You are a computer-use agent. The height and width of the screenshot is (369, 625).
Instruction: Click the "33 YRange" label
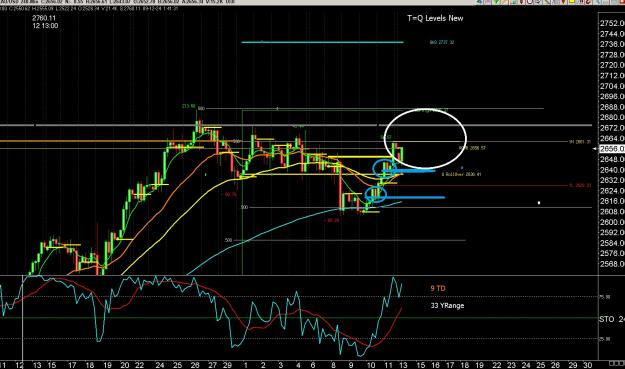447,306
